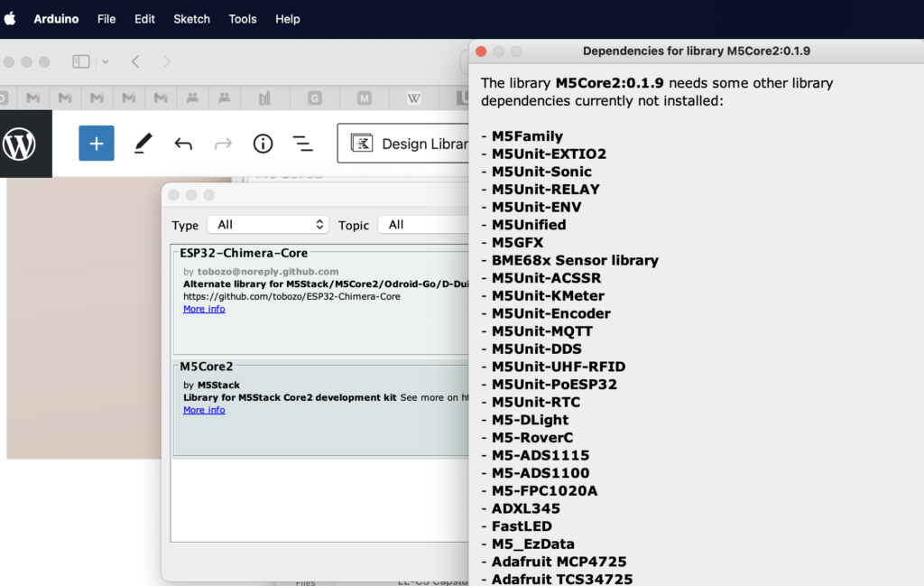Image resolution: width=924 pixels, height=586 pixels.
Task: Click the M5-ADS1115 dependency name
Action: coord(541,455)
